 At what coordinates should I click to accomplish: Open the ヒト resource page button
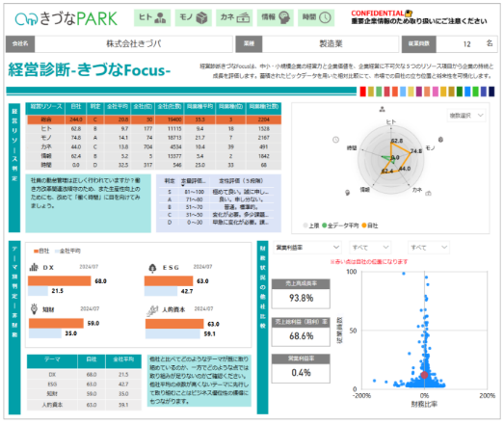click(x=152, y=17)
